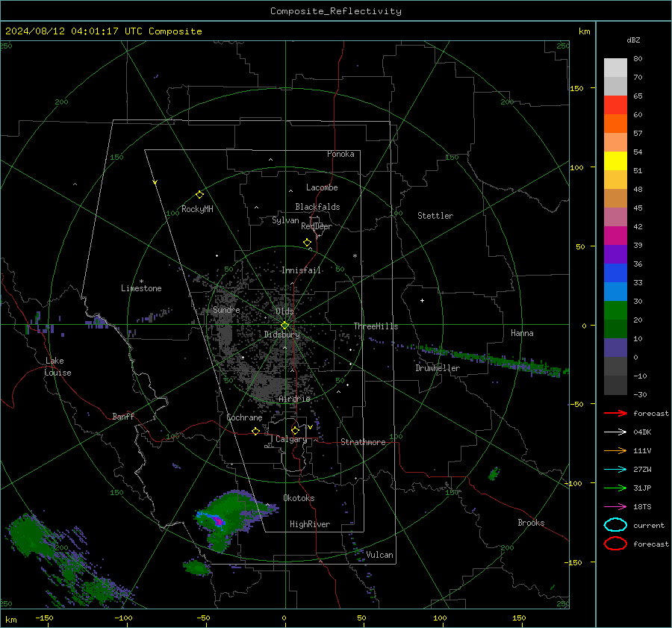
Task: Click the Hanna label
Action: (522, 333)
